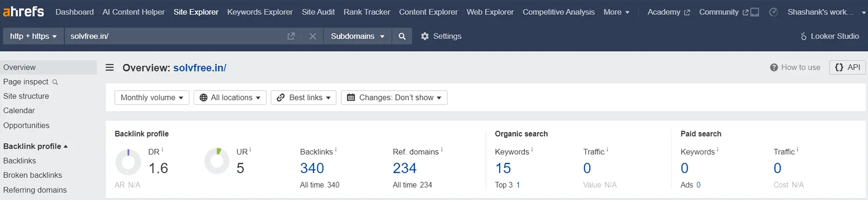
Task: Open the Subdomains mode dropdown
Action: [x=357, y=36]
